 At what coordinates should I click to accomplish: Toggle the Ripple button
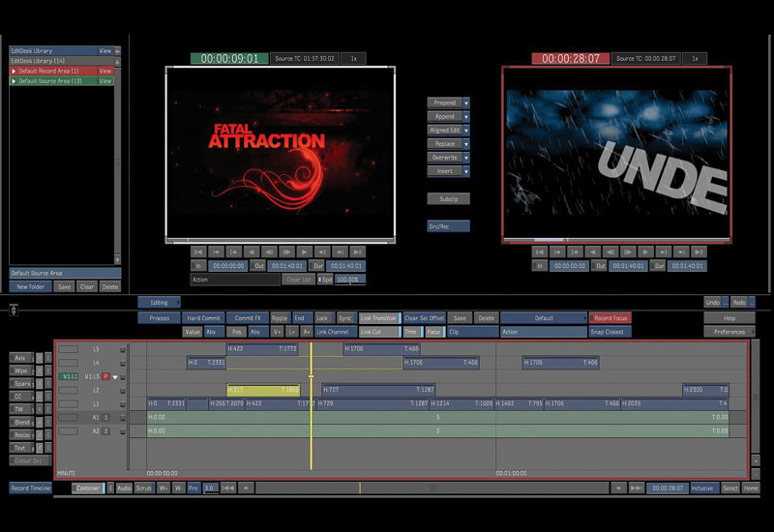click(x=280, y=318)
